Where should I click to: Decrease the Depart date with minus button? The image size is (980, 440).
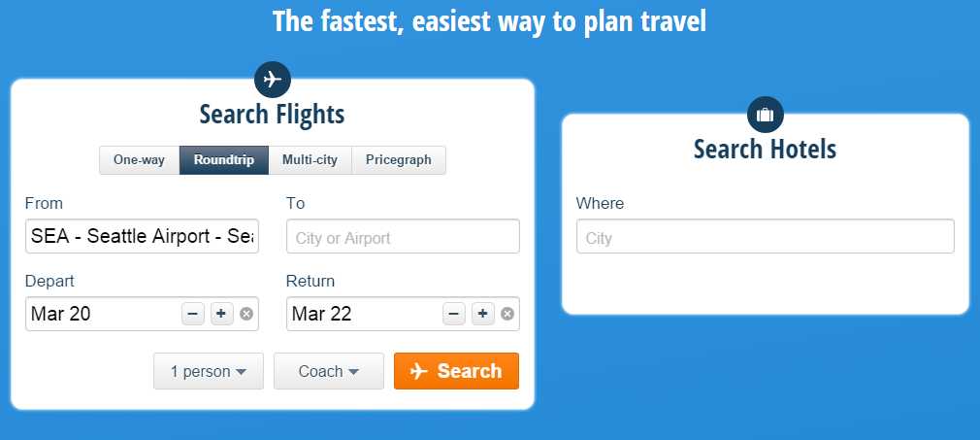point(192,314)
